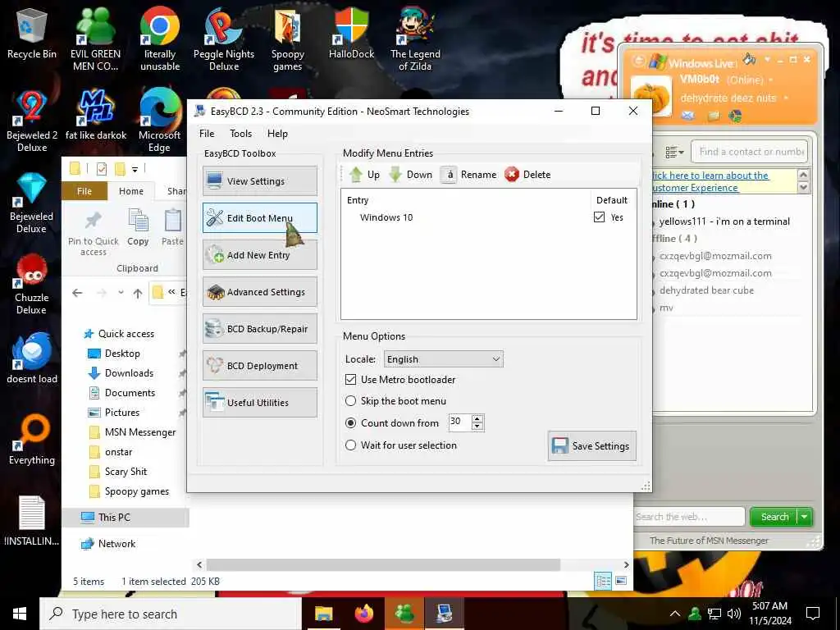Rename the selected boot entry

pyautogui.click(x=468, y=175)
